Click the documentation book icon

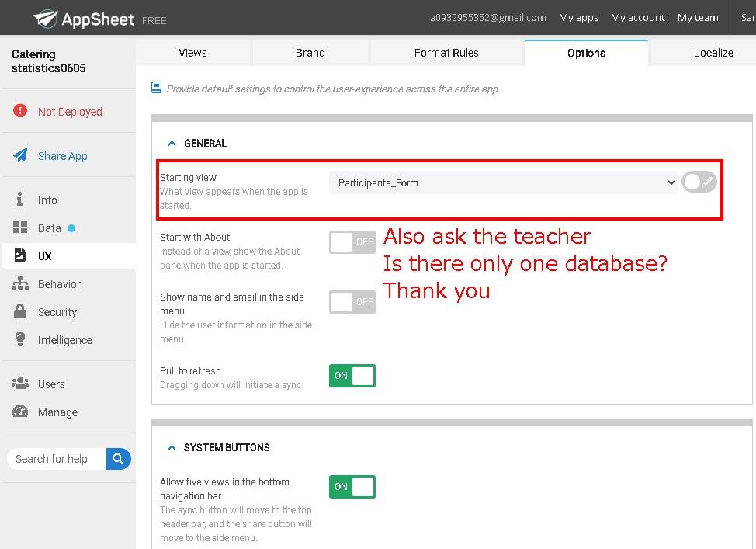coord(156,87)
